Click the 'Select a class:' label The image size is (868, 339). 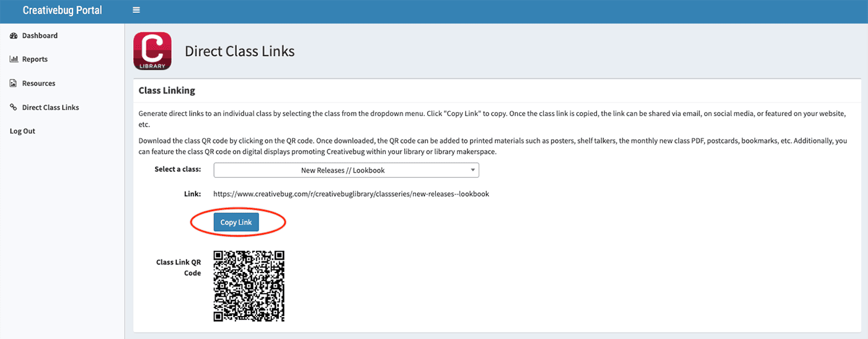tap(177, 169)
